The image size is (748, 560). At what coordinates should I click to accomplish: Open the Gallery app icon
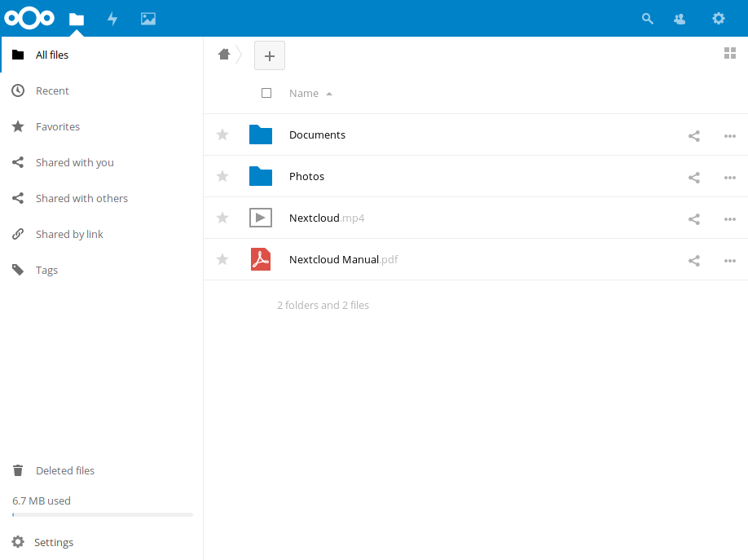click(148, 19)
